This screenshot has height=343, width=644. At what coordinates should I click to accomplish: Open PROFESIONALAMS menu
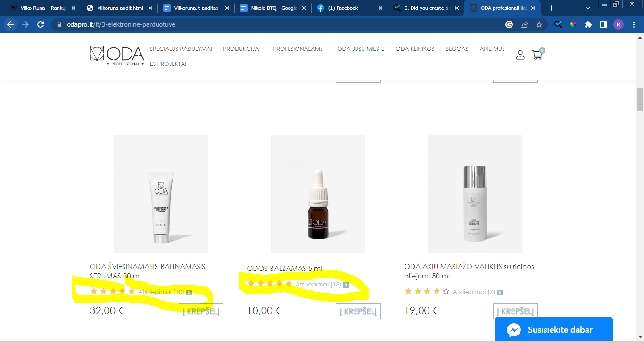pos(298,49)
